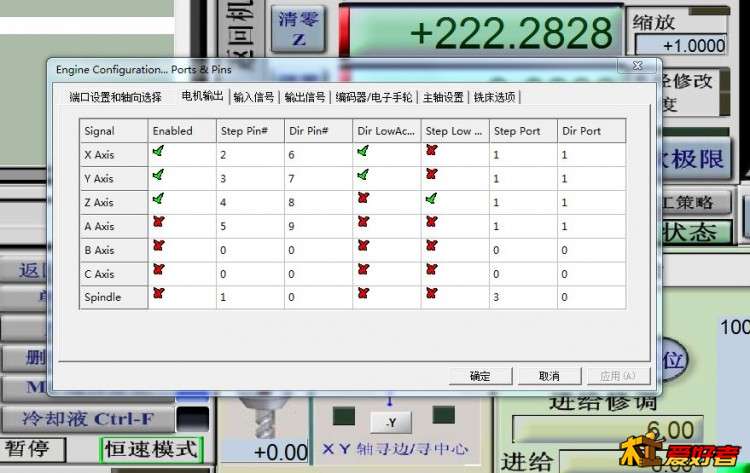Edit X Axis Dir Pin value 6
This screenshot has height=473, width=750.
click(319, 155)
